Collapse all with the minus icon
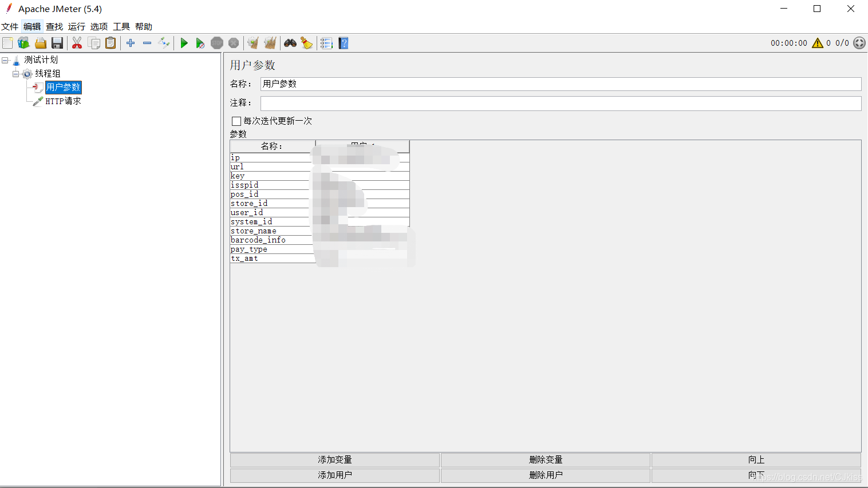The width and height of the screenshot is (868, 488). (147, 43)
